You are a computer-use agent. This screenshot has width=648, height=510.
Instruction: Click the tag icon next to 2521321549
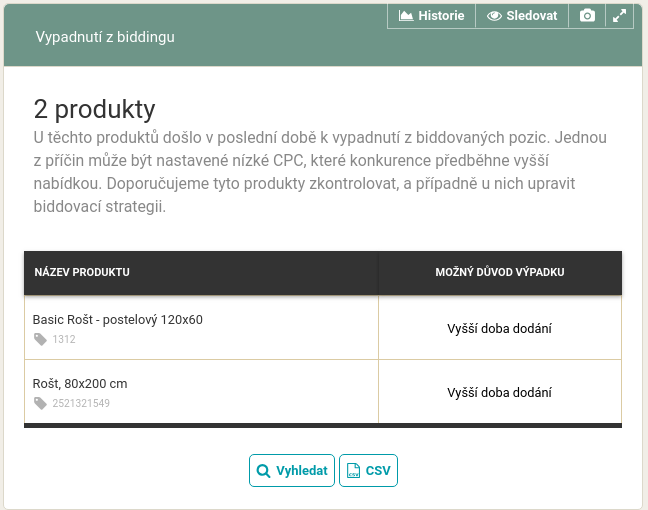coord(40,403)
